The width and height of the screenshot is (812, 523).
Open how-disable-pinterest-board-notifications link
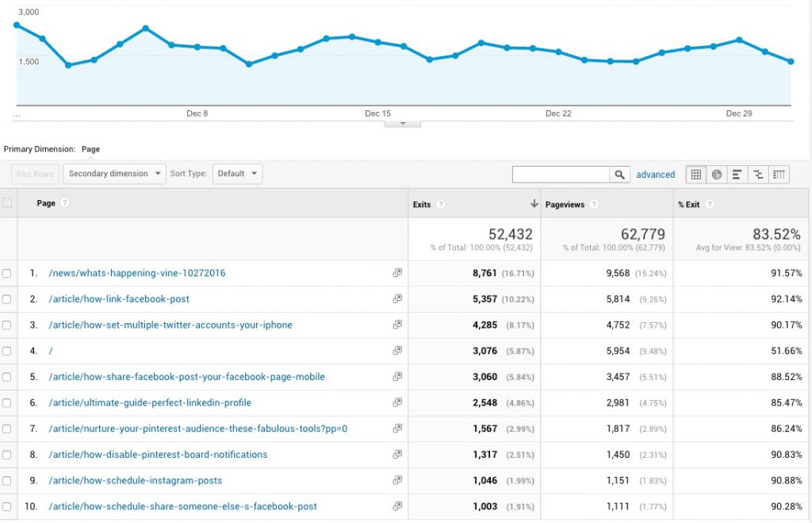pyautogui.click(x=158, y=455)
